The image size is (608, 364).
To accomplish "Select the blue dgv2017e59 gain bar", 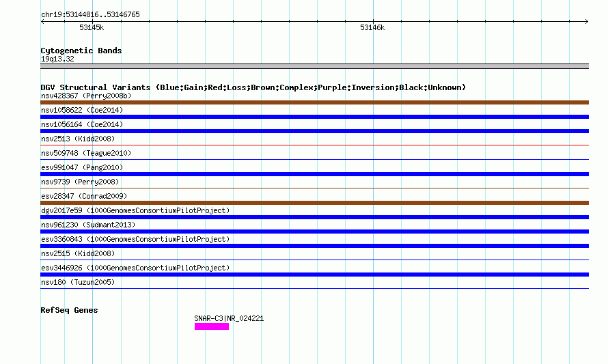I will coord(314,217).
